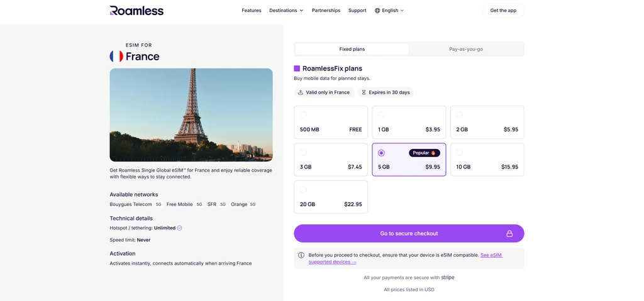The image size is (644, 301).
Task: Click the Expires in 30 days hourglass icon
Action: point(364,92)
